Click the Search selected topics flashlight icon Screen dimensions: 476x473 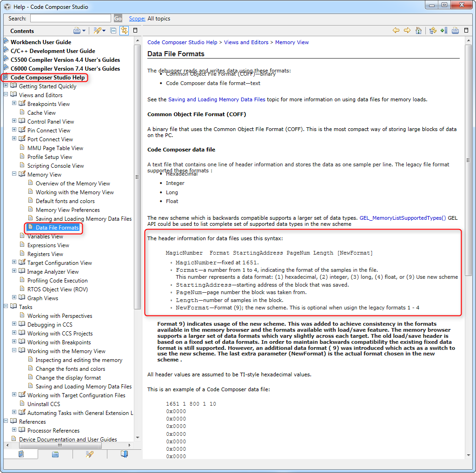click(x=97, y=31)
